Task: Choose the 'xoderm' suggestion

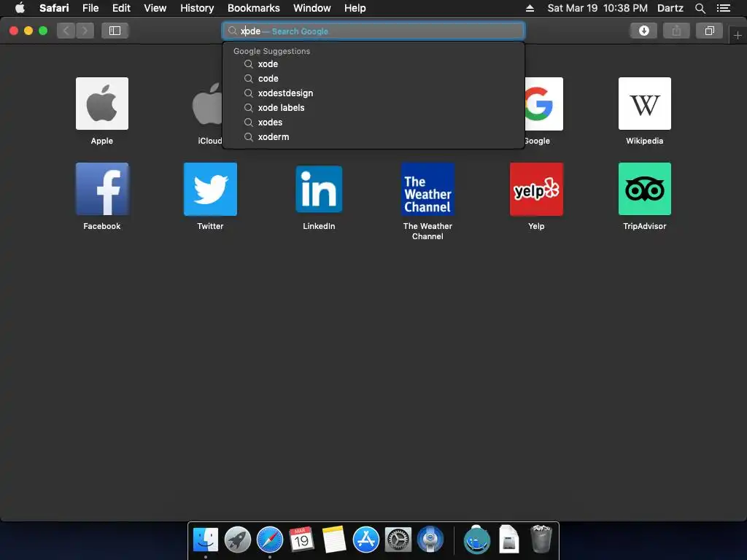Action: click(x=373, y=136)
